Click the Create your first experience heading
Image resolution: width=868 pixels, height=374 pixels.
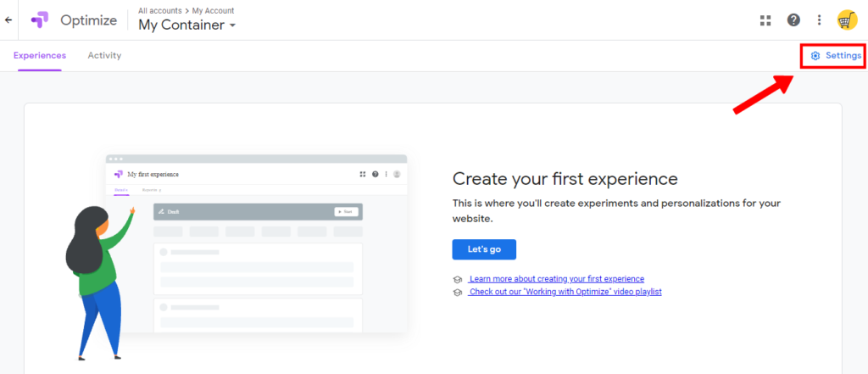(565, 179)
